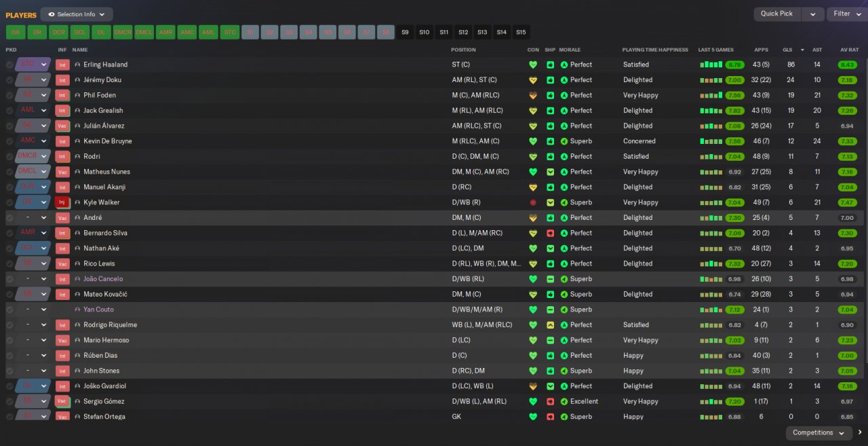This screenshot has width=868, height=446.
Task: Click the profile icon beside Rodri
Action: point(77,156)
